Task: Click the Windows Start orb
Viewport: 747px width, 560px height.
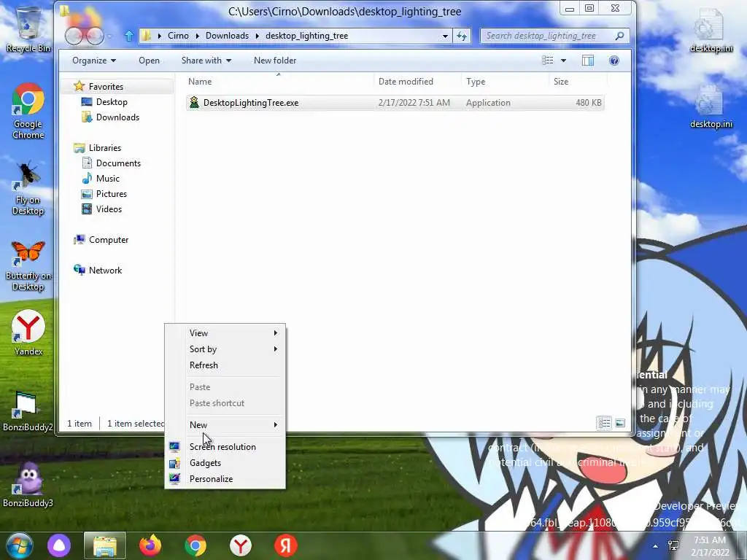Action: [20, 545]
